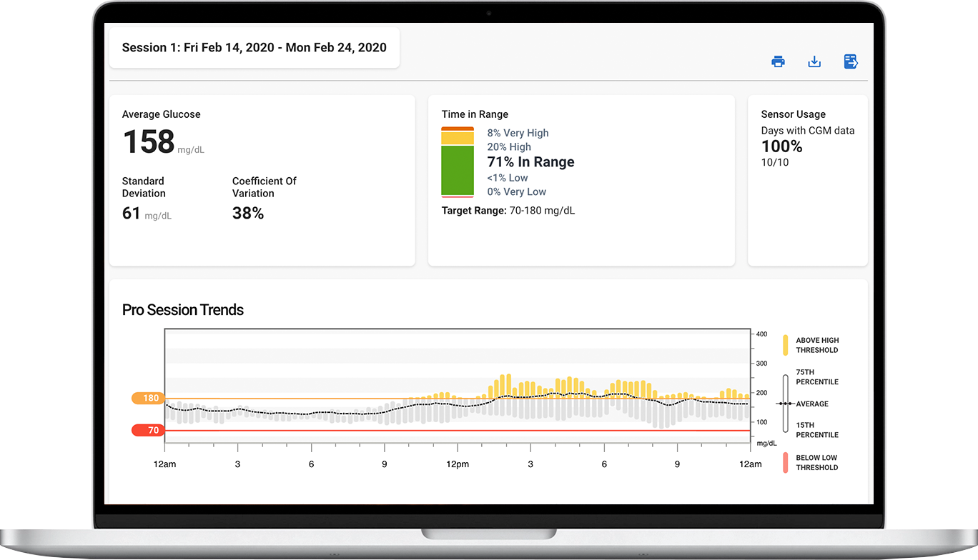Select the orange 180 high threshold marker
This screenshot has height=560, width=978.
click(148, 398)
